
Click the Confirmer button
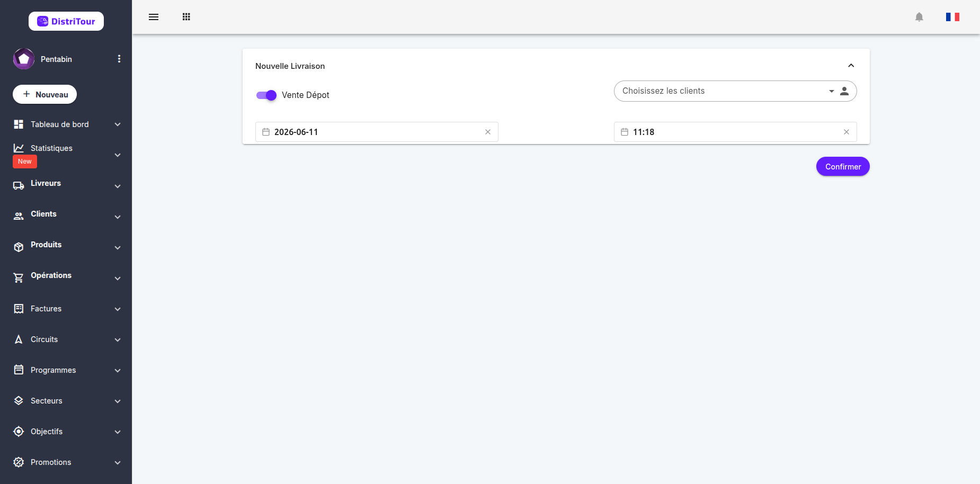pyautogui.click(x=843, y=166)
